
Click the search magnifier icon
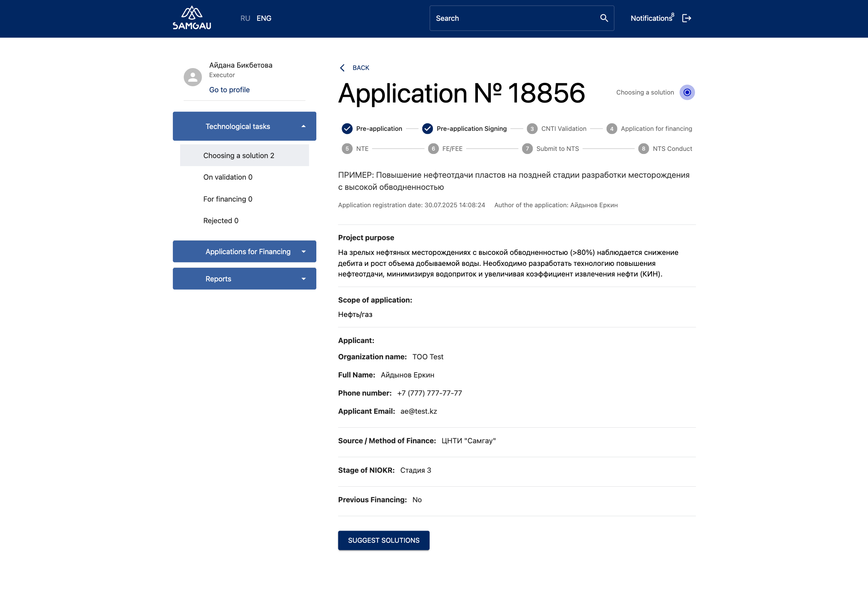[x=604, y=18]
